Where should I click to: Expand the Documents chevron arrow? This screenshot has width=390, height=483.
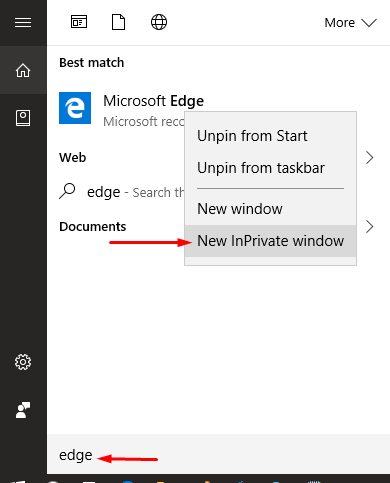click(x=369, y=227)
